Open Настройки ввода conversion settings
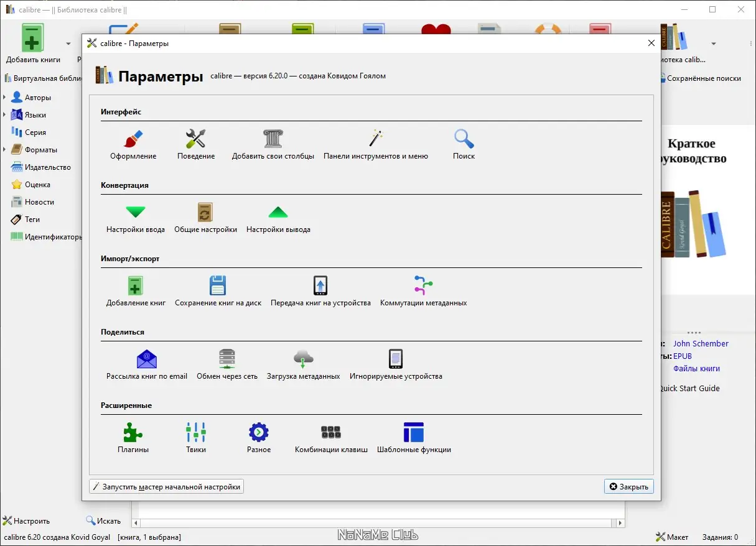The width and height of the screenshot is (756, 546). click(136, 218)
